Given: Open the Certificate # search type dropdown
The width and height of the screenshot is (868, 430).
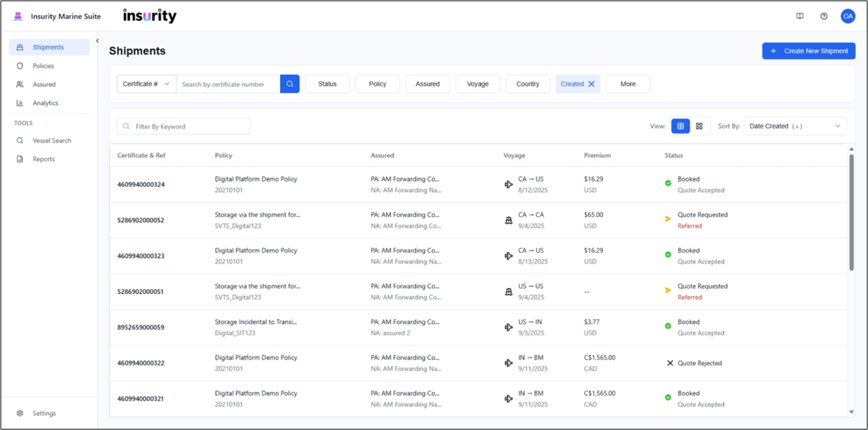Looking at the screenshot, I should pos(146,84).
